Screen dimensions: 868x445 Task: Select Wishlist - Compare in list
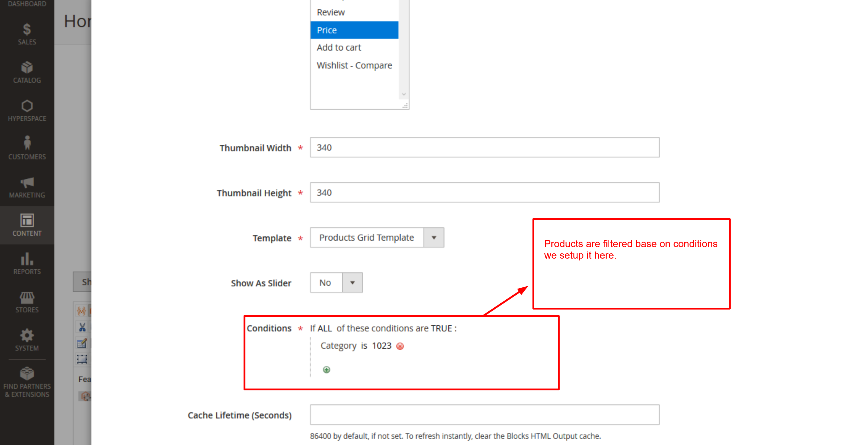coord(354,65)
